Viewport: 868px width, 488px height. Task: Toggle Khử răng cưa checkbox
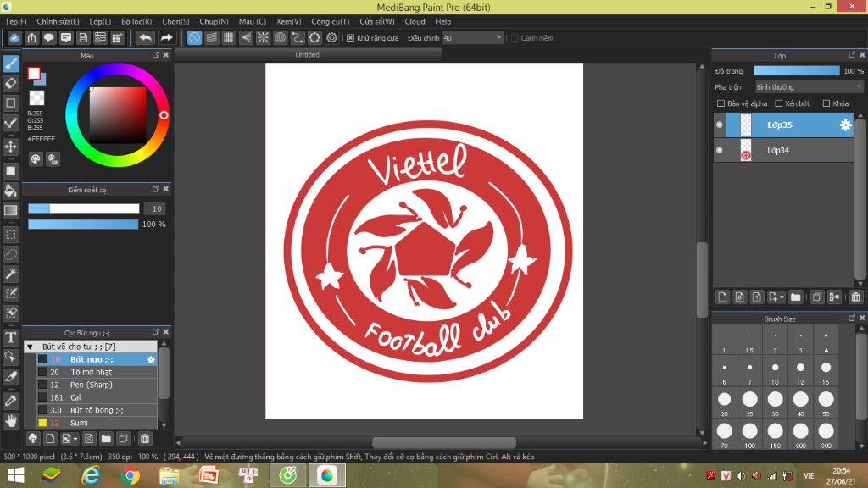350,38
